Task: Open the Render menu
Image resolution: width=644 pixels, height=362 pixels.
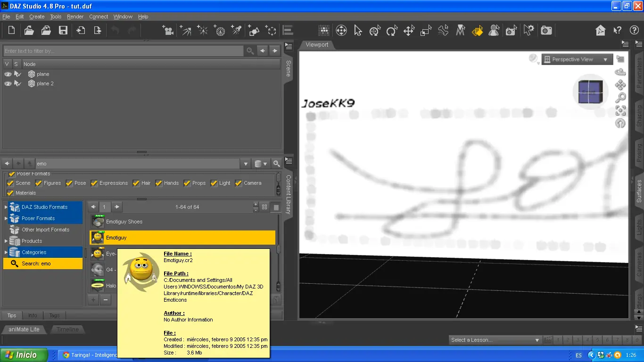Action: tap(75, 16)
